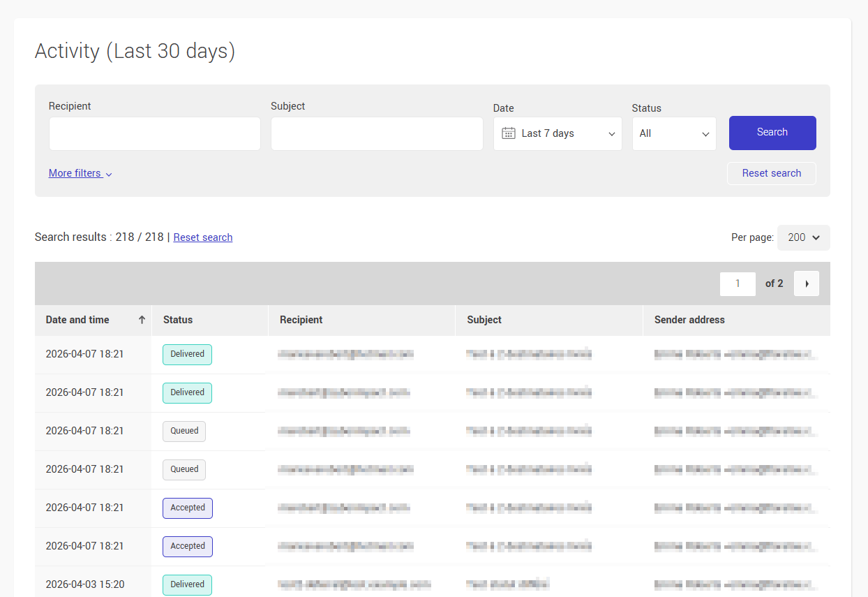Click the page number input box
The height and width of the screenshot is (597, 868).
point(738,283)
